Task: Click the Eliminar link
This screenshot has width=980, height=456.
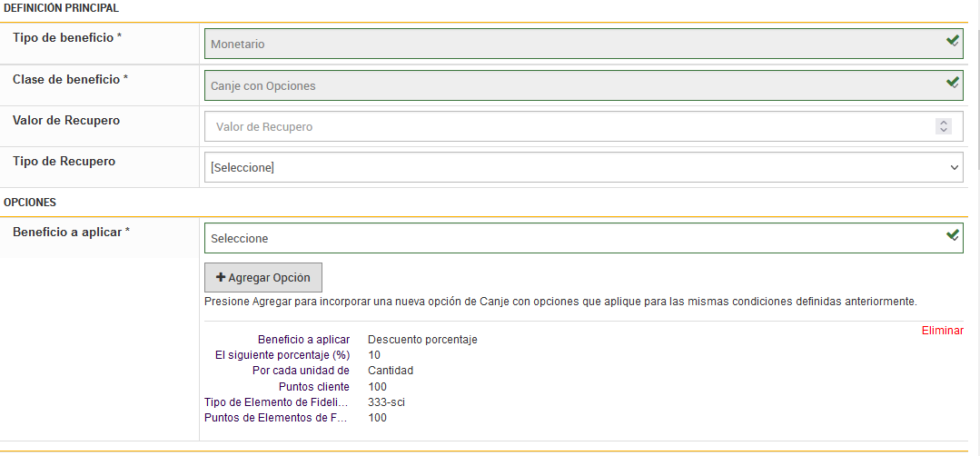Action: 943,331
